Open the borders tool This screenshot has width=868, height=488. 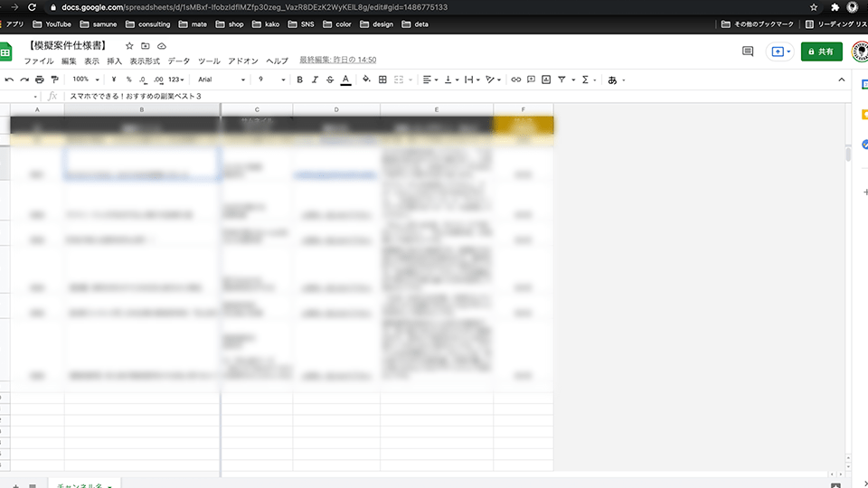coord(382,80)
